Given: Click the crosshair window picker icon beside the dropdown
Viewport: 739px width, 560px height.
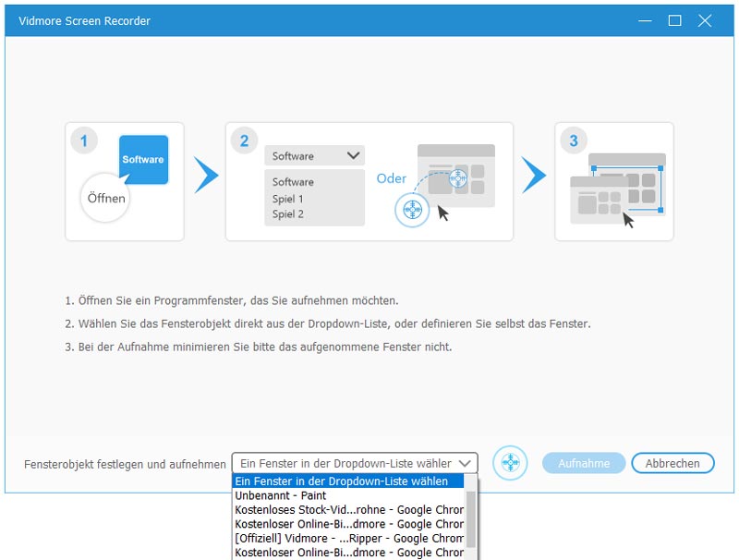Looking at the screenshot, I should pyautogui.click(x=510, y=463).
